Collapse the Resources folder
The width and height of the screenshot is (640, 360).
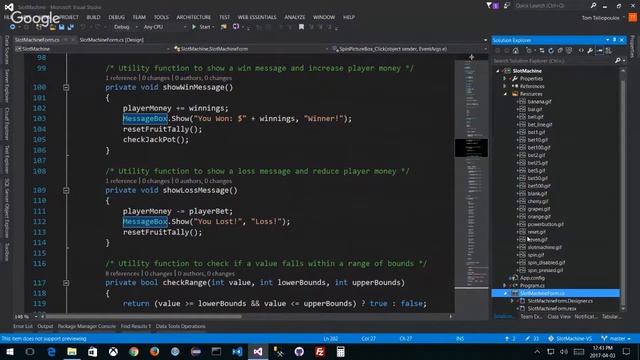click(x=505, y=94)
